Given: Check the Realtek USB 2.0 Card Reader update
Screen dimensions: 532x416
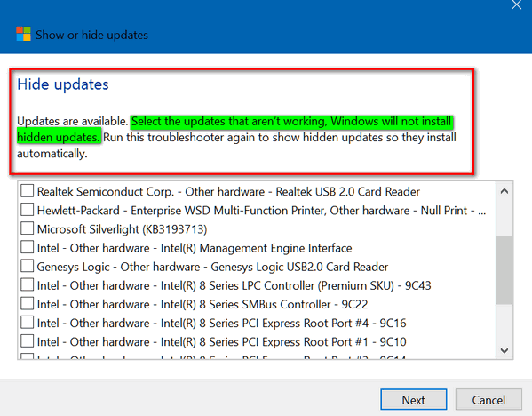Looking at the screenshot, I should click(27, 191).
